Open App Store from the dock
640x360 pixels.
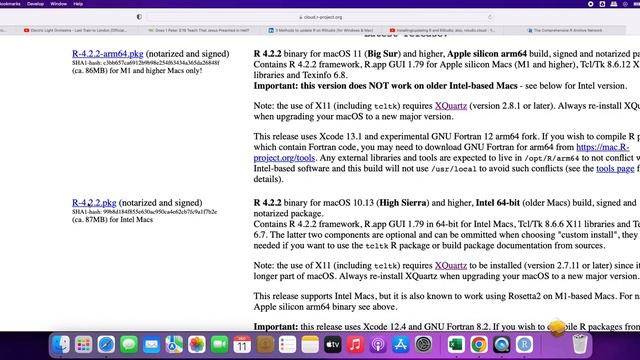[x=401, y=344]
